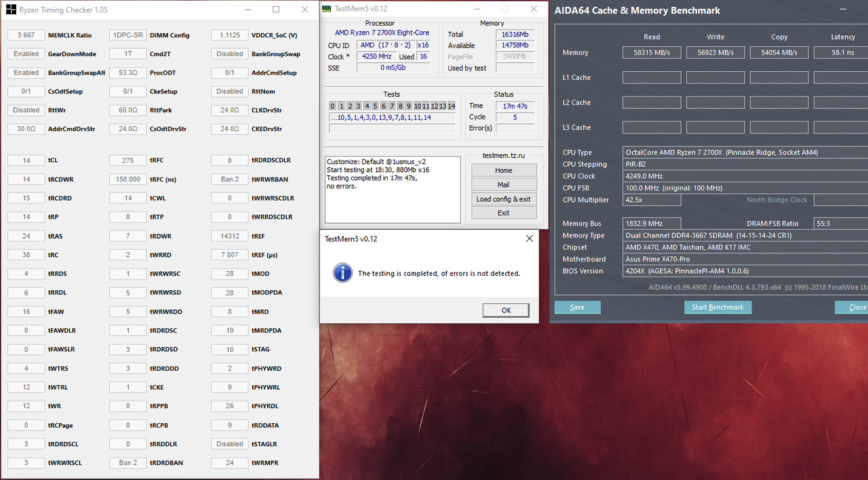Click DIMM Config value 1DPC-SR

(x=128, y=35)
